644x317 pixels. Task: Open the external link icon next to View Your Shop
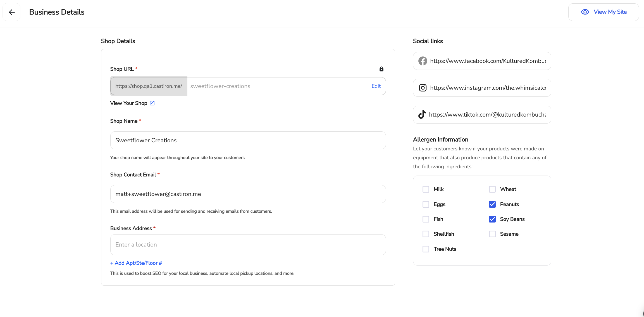[152, 103]
